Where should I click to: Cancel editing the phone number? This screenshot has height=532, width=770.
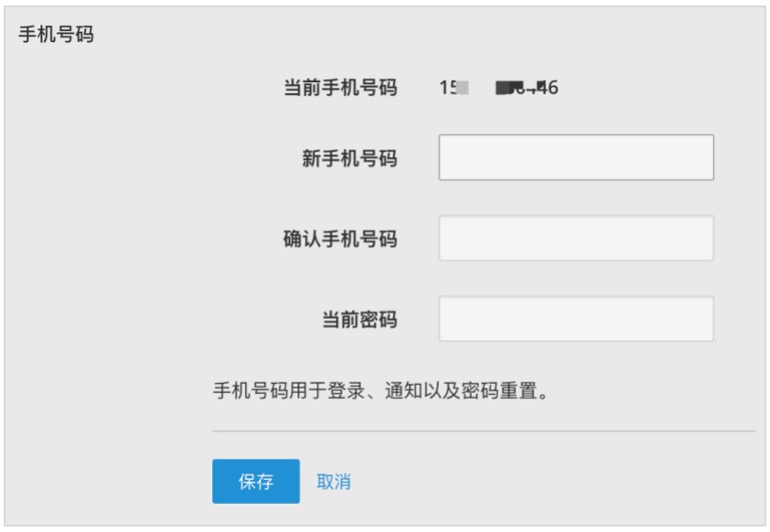(x=333, y=482)
